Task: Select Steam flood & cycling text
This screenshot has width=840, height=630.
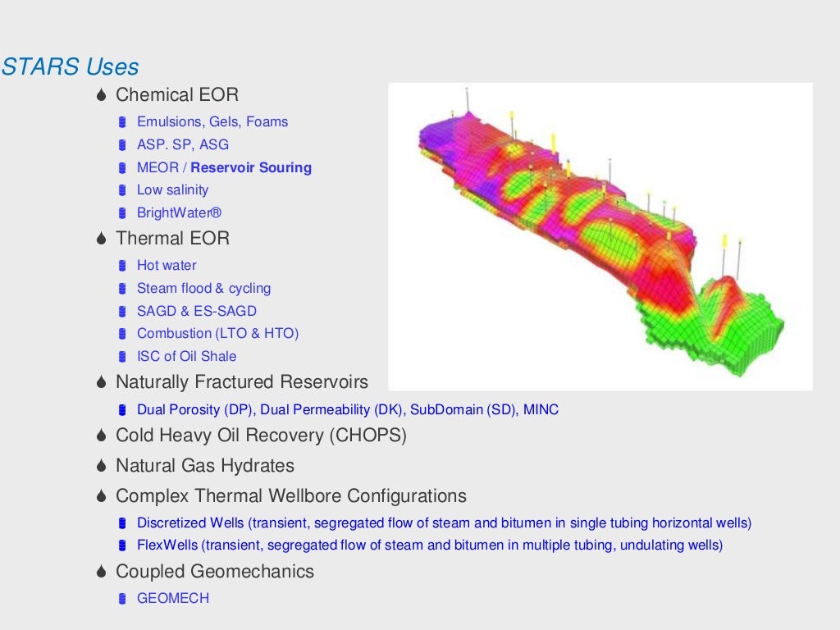Action: tap(203, 288)
